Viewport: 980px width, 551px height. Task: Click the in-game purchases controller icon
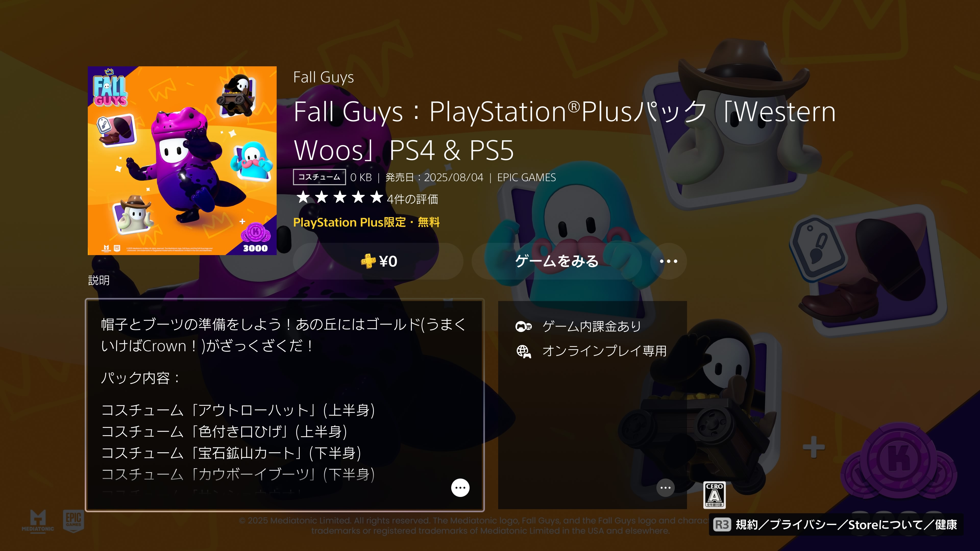pos(523,327)
